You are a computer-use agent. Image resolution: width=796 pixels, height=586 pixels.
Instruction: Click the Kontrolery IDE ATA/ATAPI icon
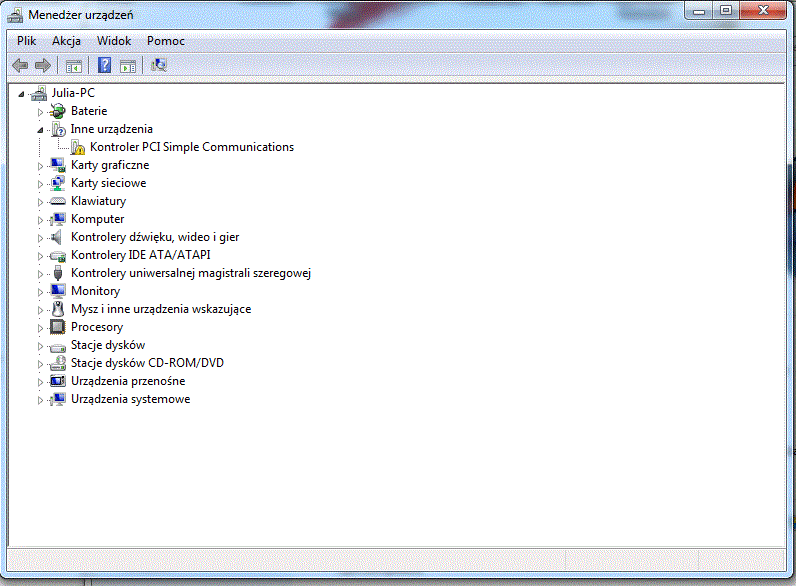58,255
